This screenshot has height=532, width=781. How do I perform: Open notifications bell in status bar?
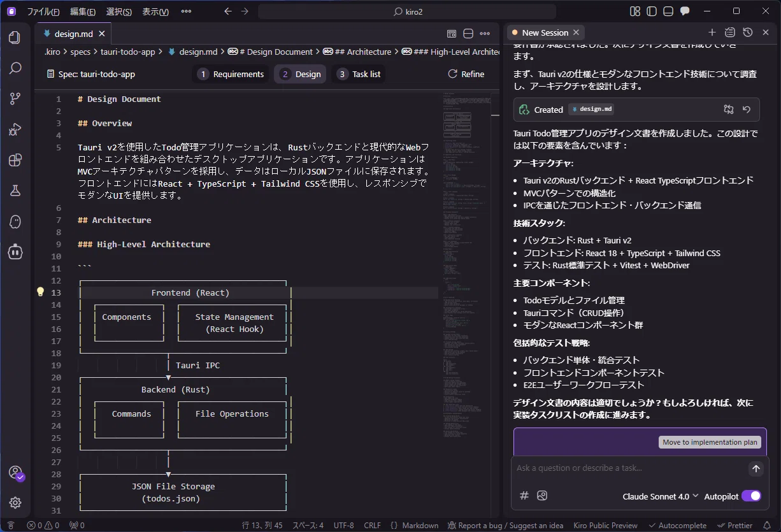[768, 526]
